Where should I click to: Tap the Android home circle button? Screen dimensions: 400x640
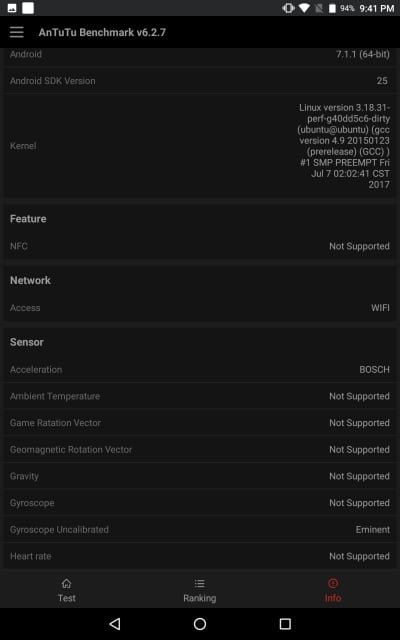click(200, 623)
